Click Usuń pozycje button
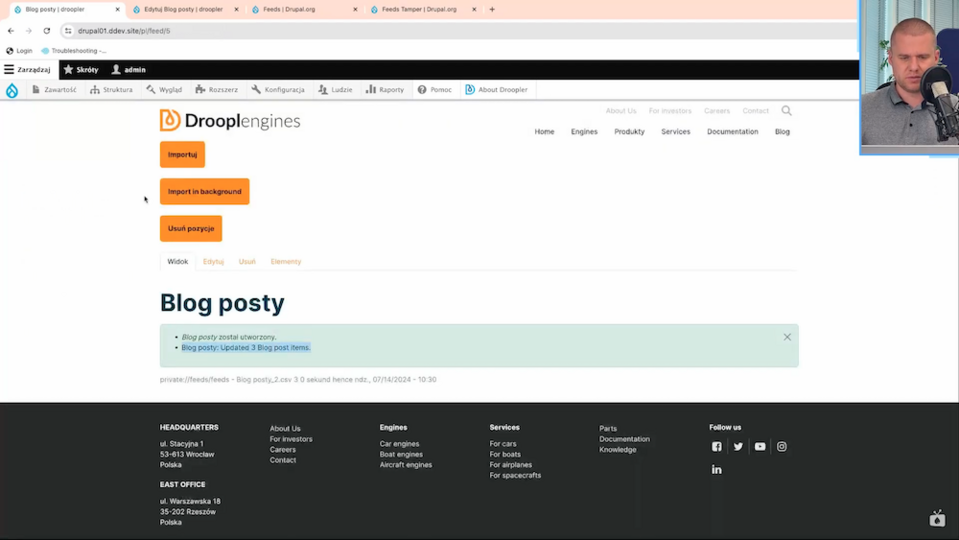This screenshot has height=540, width=959. tap(191, 228)
